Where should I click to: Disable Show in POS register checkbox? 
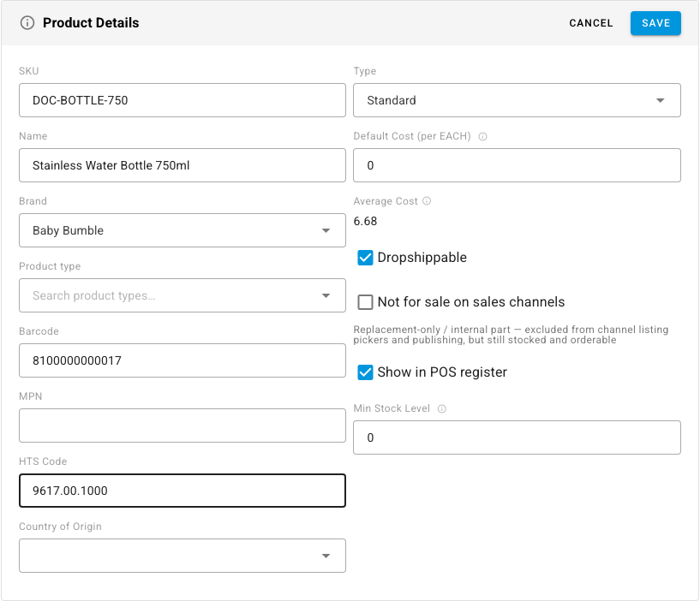point(365,372)
